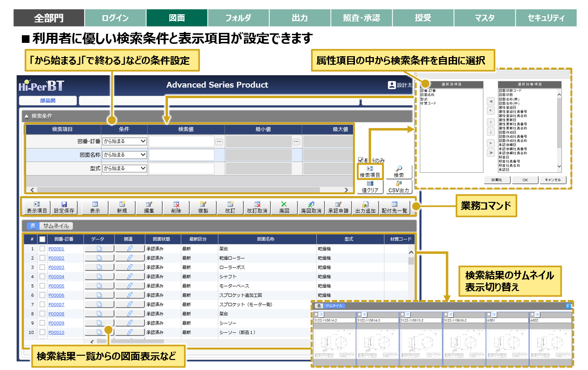Click the 設定保存 floppy disk icon

(x=64, y=204)
